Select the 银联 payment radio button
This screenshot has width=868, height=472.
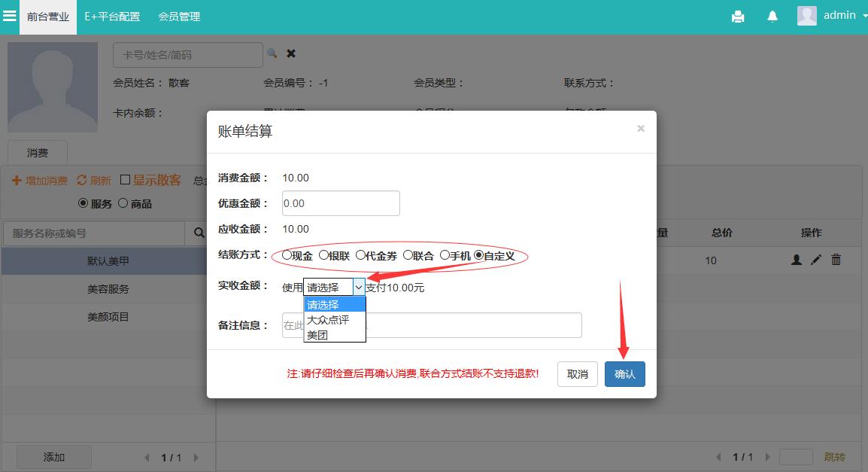pyautogui.click(x=324, y=255)
